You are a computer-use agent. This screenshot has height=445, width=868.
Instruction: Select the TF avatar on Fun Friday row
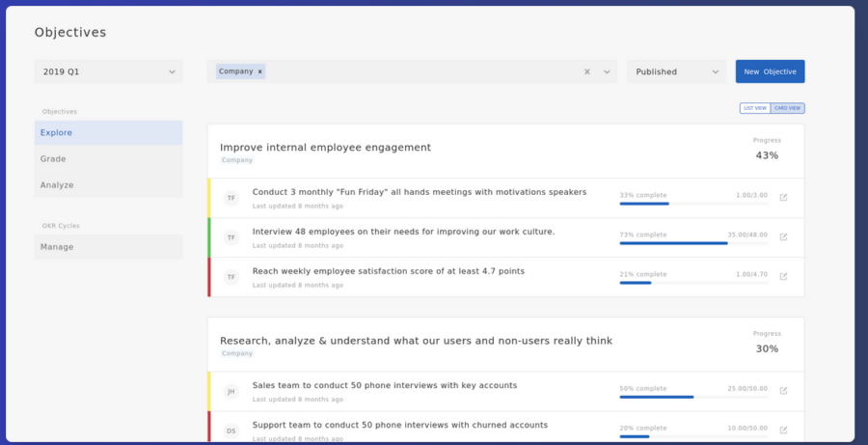coord(231,198)
